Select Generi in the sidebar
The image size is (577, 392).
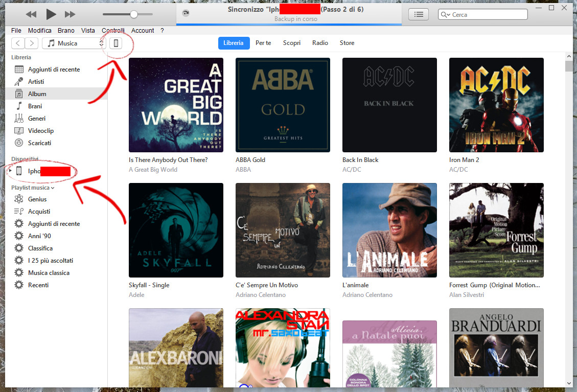(x=56, y=119)
